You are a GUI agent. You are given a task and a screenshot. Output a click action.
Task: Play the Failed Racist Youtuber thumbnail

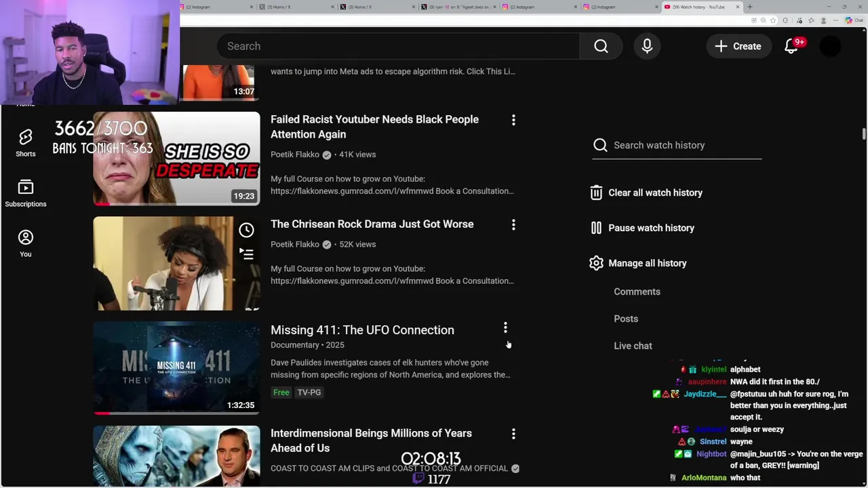pos(176,159)
